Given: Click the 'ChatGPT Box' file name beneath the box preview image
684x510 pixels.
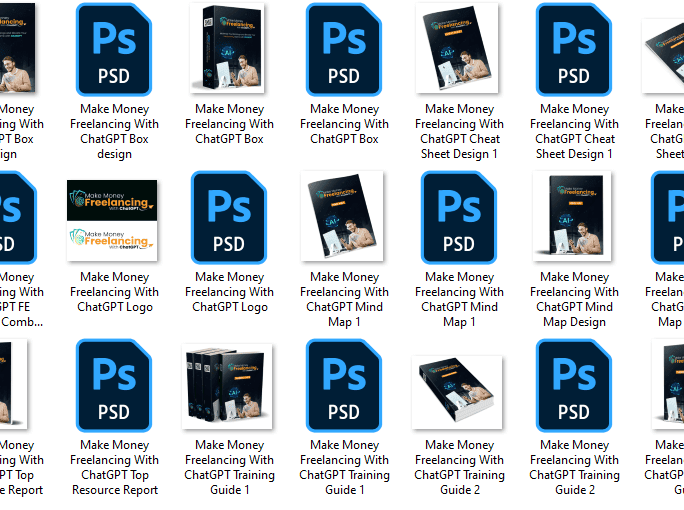Looking at the screenshot, I should pyautogui.click(x=229, y=124).
